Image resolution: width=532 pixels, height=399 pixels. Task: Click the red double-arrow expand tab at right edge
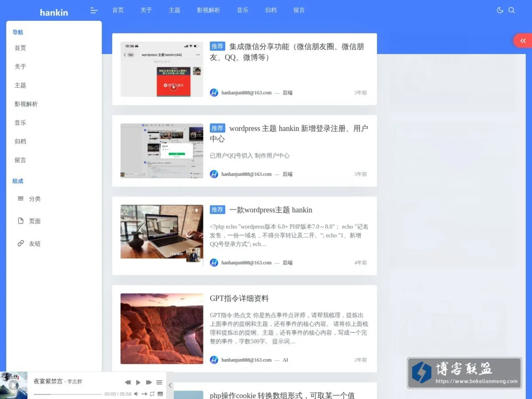pos(523,41)
